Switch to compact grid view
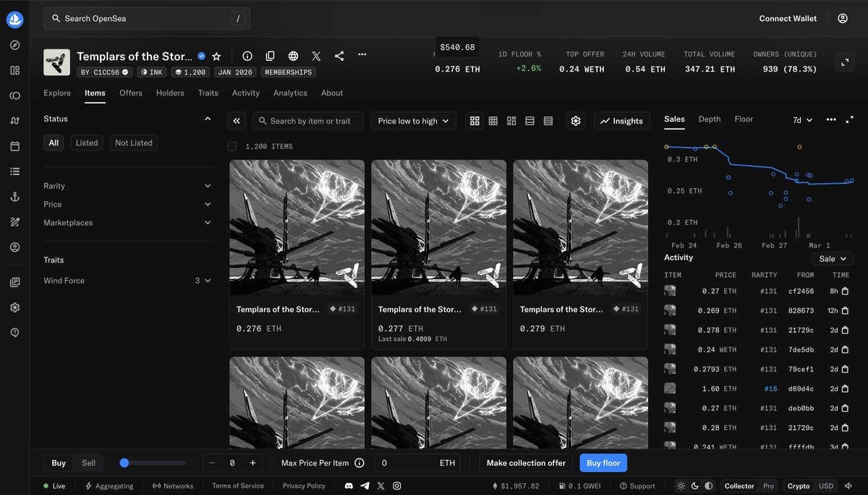The height and width of the screenshot is (495, 868). point(493,121)
